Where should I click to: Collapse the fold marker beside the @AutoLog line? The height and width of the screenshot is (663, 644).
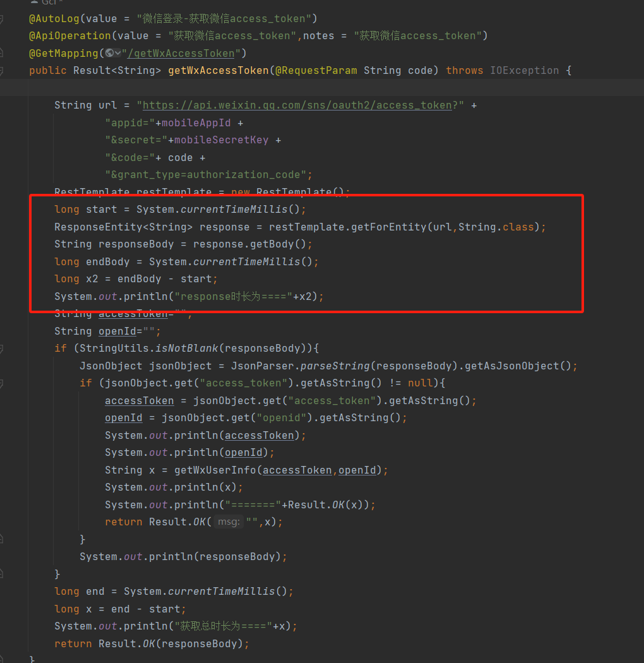(2, 19)
